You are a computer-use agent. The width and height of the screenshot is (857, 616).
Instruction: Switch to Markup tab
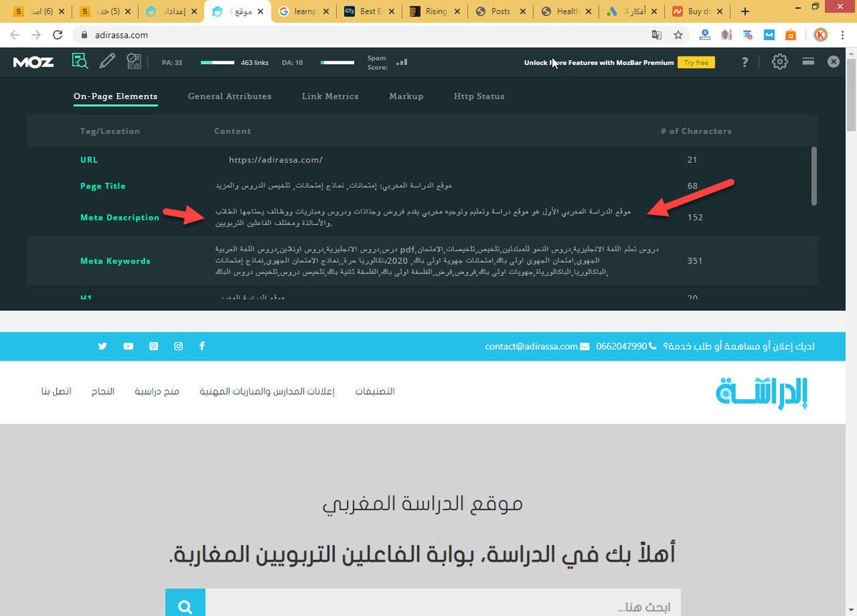point(406,96)
